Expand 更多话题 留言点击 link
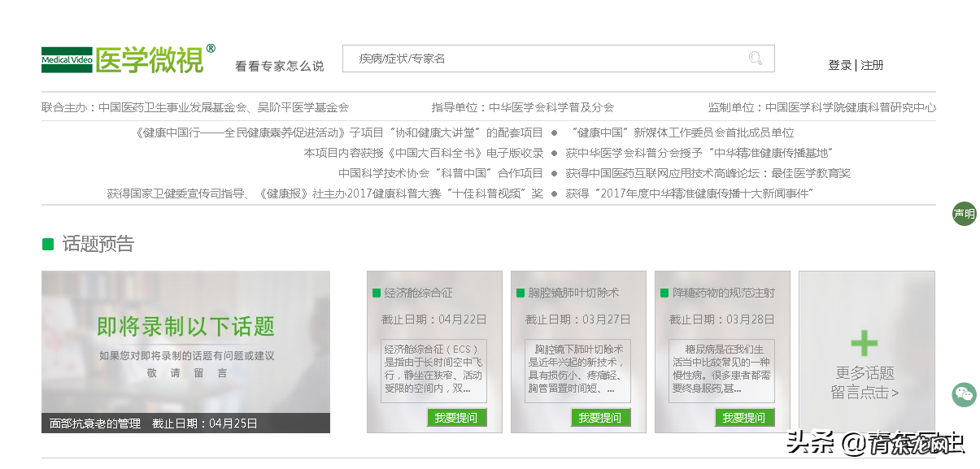The image size is (980, 469). (865, 382)
